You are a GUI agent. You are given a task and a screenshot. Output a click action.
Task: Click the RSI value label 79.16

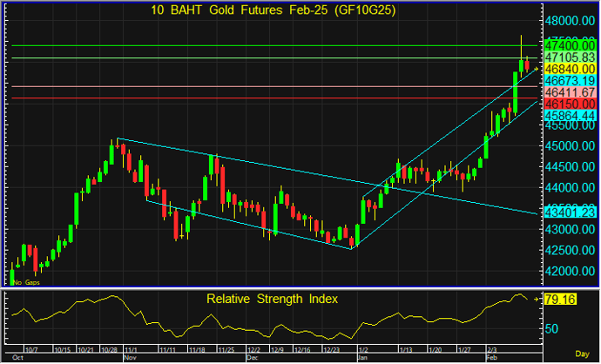(x=561, y=300)
